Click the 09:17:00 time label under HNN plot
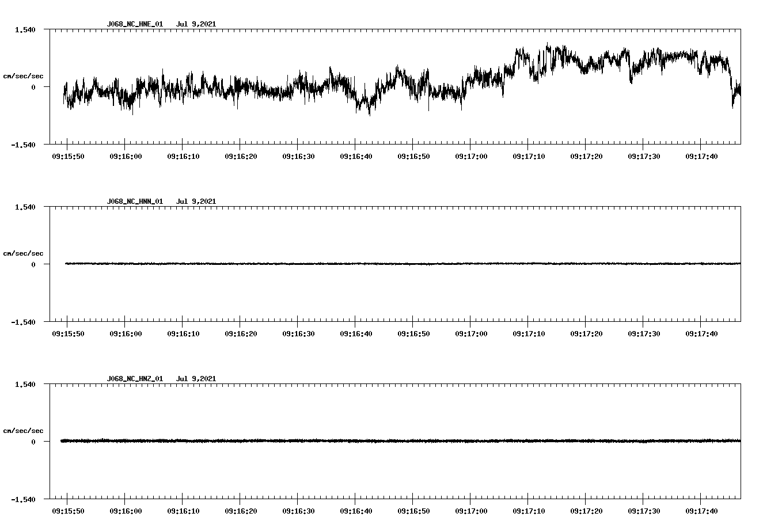782x532 pixels. click(471, 334)
